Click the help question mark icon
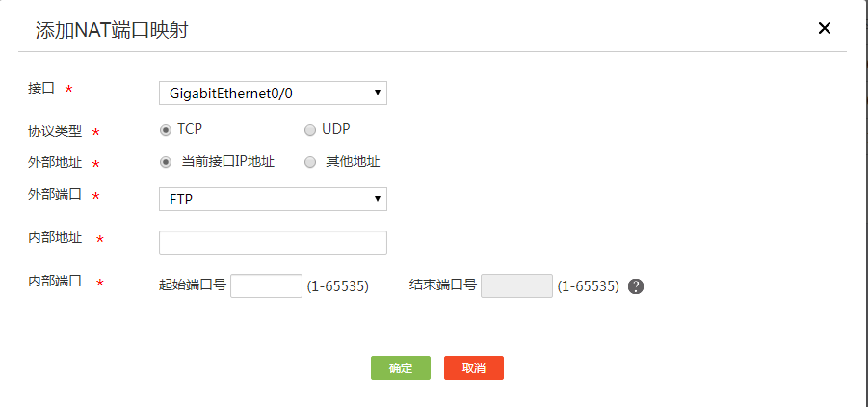This screenshot has width=868, height=407. click(635, 286)
